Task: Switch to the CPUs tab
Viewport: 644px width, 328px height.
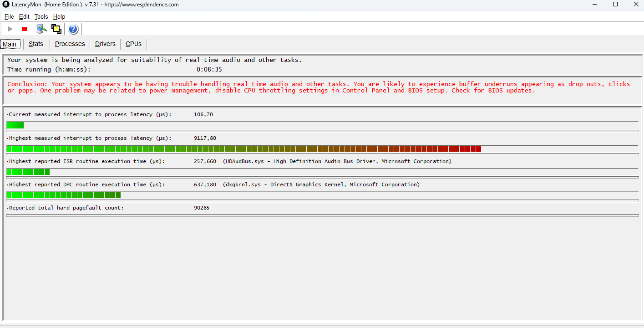Action: click(133, 44)
